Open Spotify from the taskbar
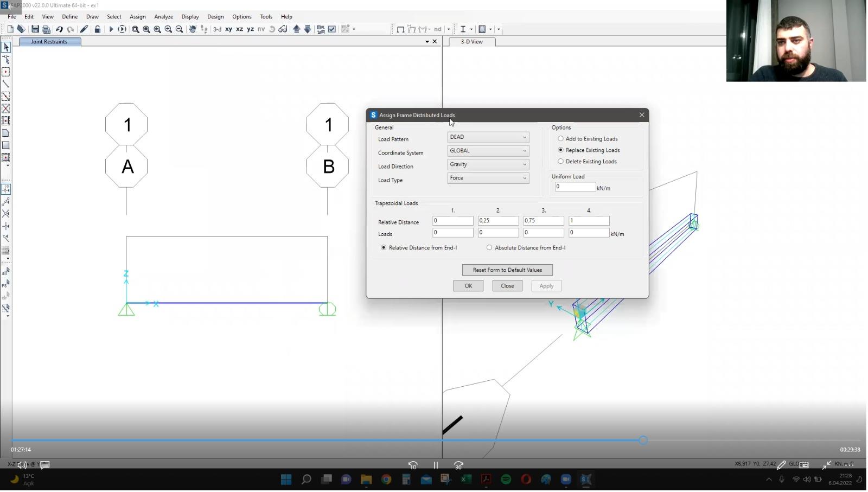868x492 pixels. (x=506, y=480)
